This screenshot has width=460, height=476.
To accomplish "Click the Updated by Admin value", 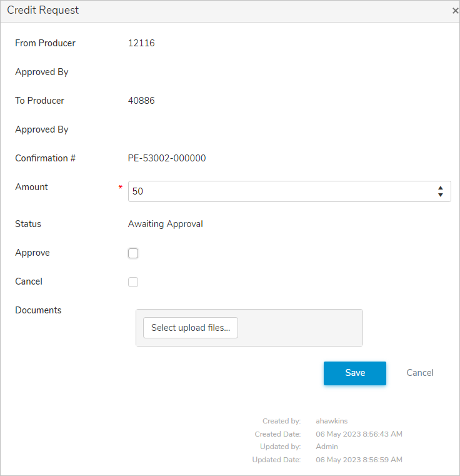I will click(327, 447).
